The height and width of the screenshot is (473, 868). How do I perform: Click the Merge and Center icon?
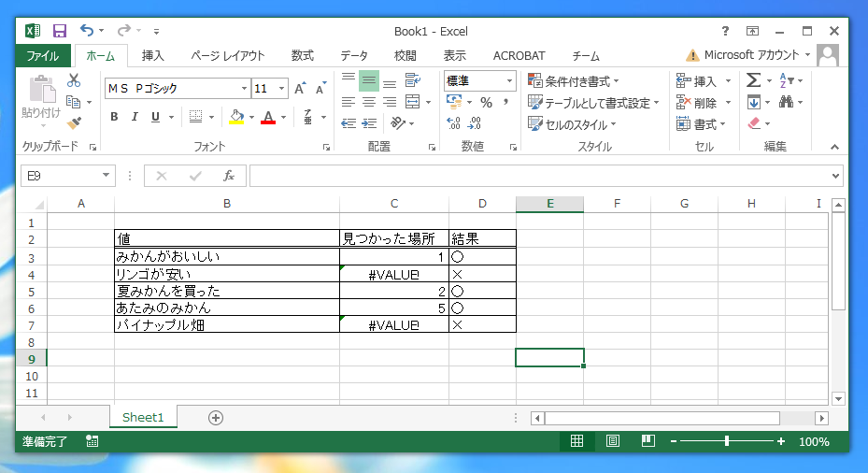[x=412, y=102]
